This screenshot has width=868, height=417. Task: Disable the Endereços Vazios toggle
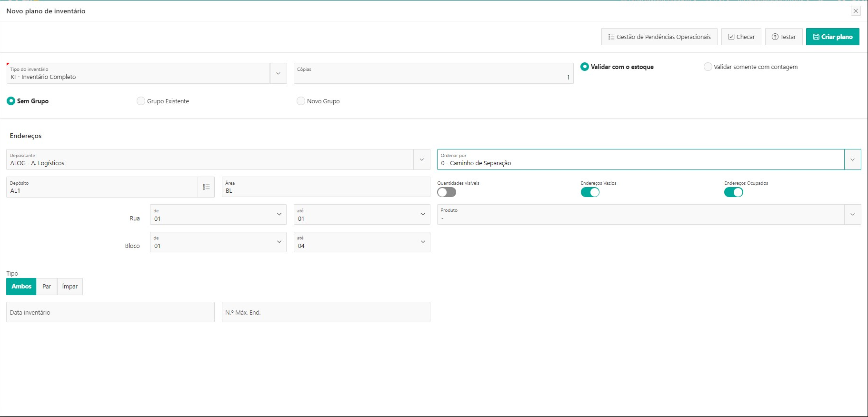tap(590, 192)
